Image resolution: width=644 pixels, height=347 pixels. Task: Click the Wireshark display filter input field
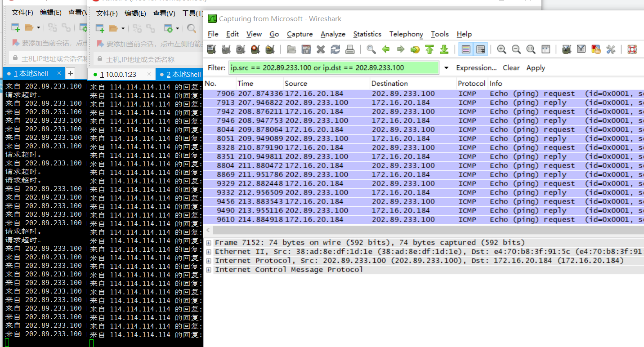click(334, 68)
